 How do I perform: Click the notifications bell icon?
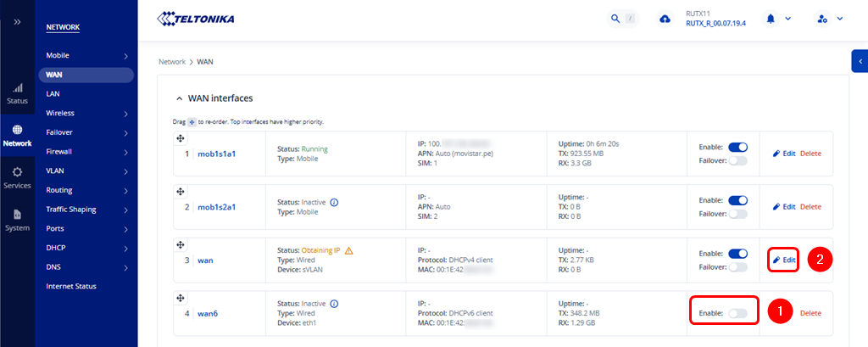point(771,19)
